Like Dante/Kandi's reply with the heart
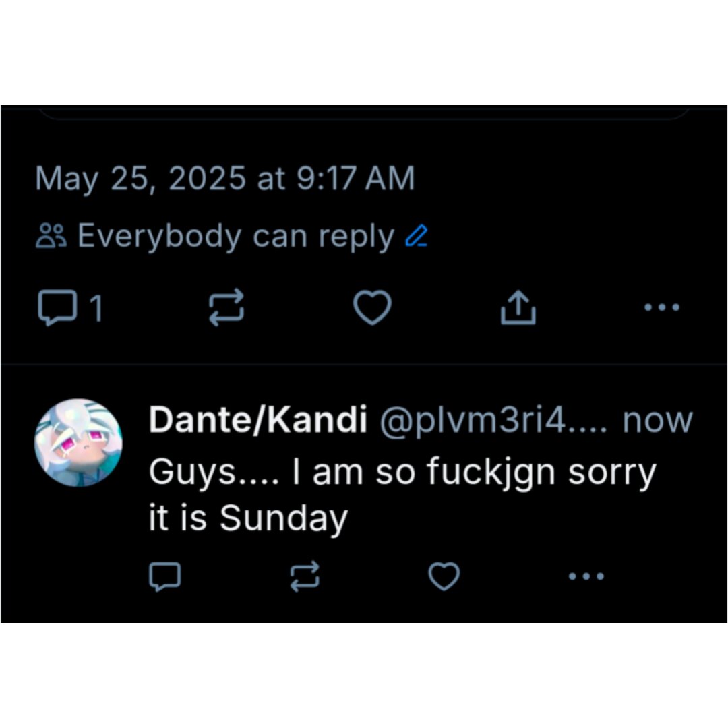 point(444,576)
